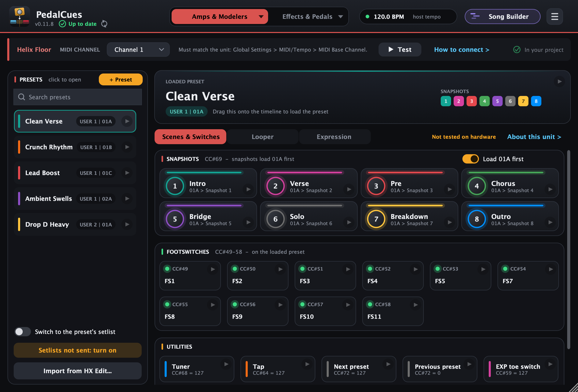This screenshot has width=578, height=392.
Task: Trigger the Verse snapshot play icon
Action: click(349, 189)
